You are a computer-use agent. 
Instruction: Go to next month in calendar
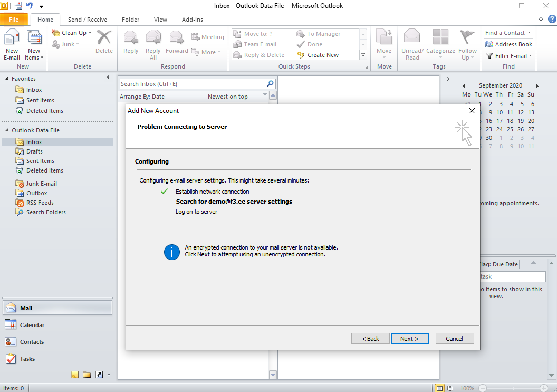coord(537,86)
